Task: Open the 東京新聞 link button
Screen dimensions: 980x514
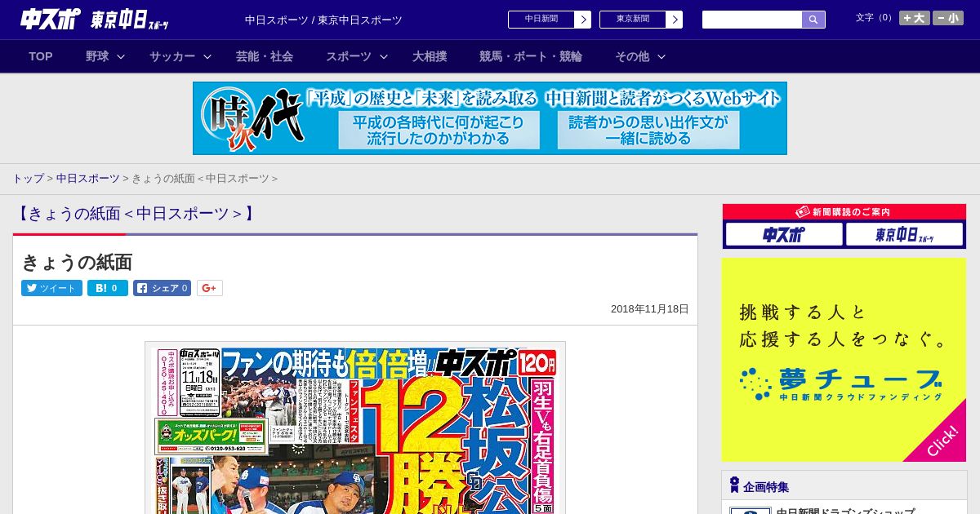Action: point(633,20)
